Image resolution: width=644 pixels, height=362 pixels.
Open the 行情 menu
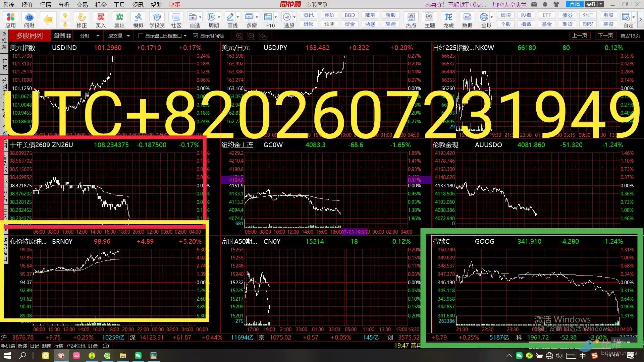point(45,4)
